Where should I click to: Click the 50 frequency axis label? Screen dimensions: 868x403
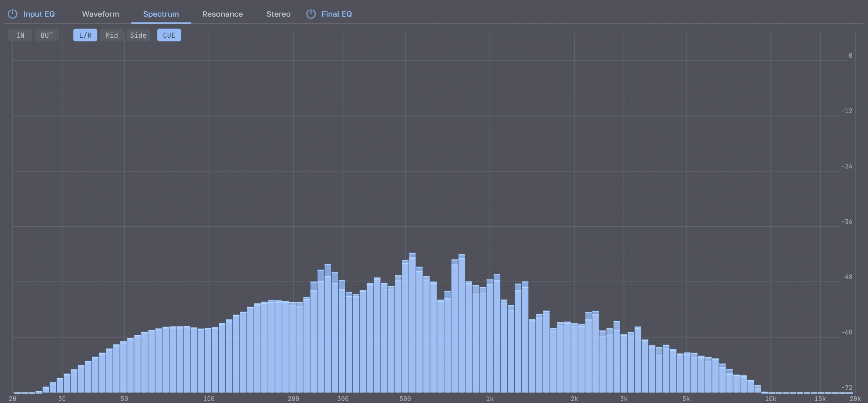click(x=124, y=399)
